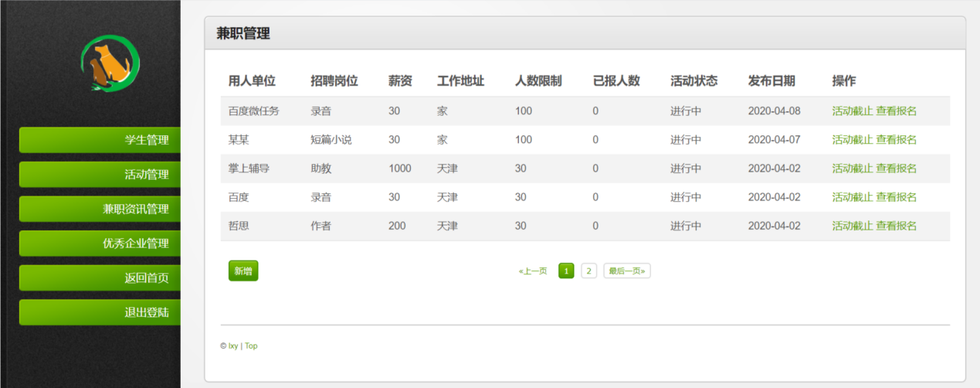View 查看报名 for 百度微任务 row
Viewport: 980px width, 388px height.
click(x=896, y=111)
